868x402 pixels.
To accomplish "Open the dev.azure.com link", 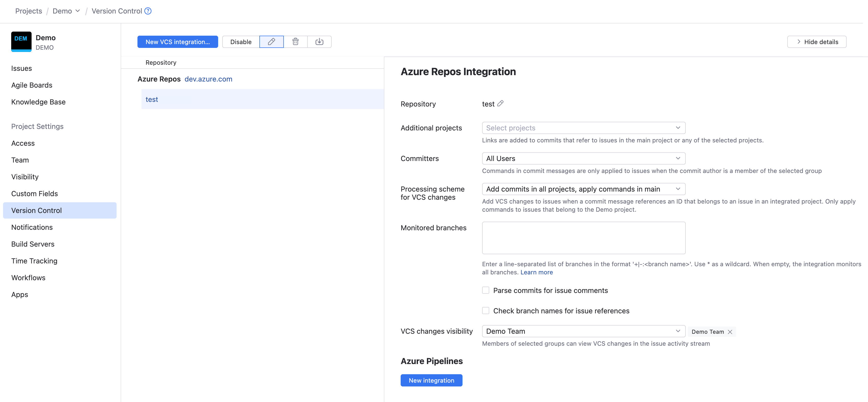I will 208,79.
